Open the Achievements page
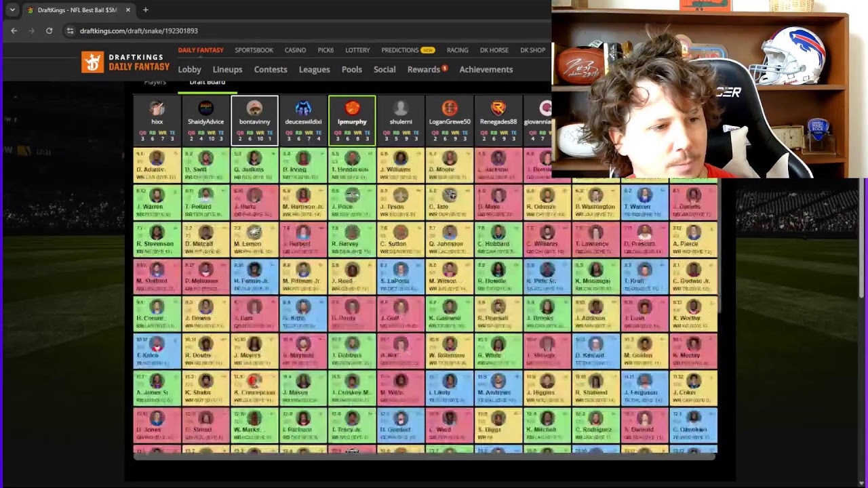The height and width of the screenshot is (488, 868). coord(486,69)
